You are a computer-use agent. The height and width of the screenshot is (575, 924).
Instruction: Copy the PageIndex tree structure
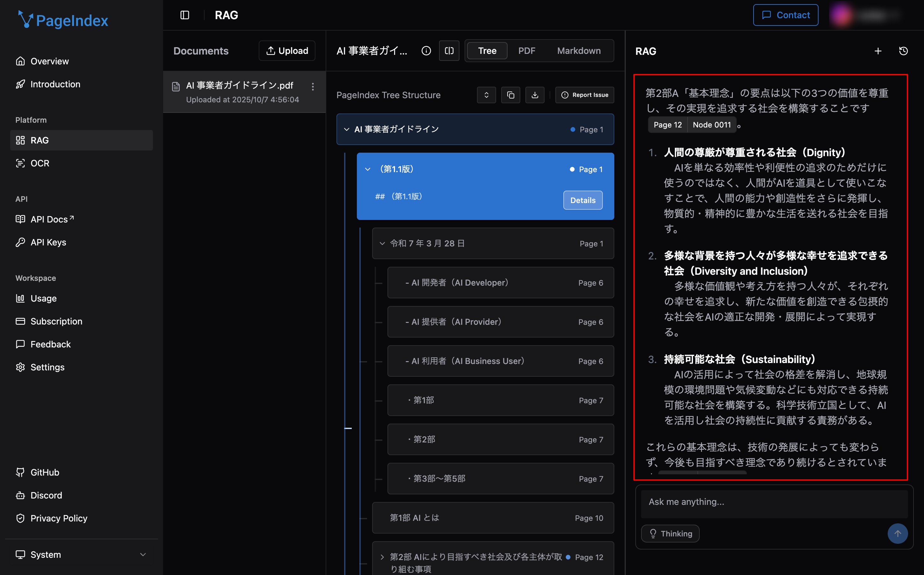pos(510,95)
